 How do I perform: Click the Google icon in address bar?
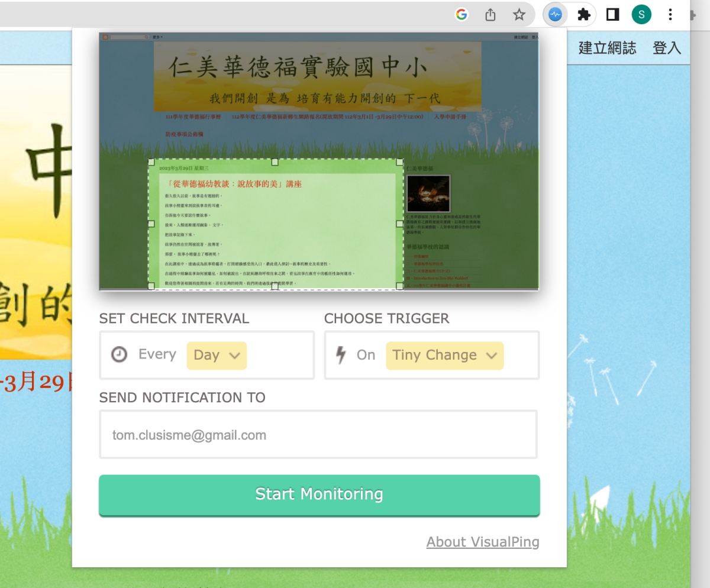[461, 15]
